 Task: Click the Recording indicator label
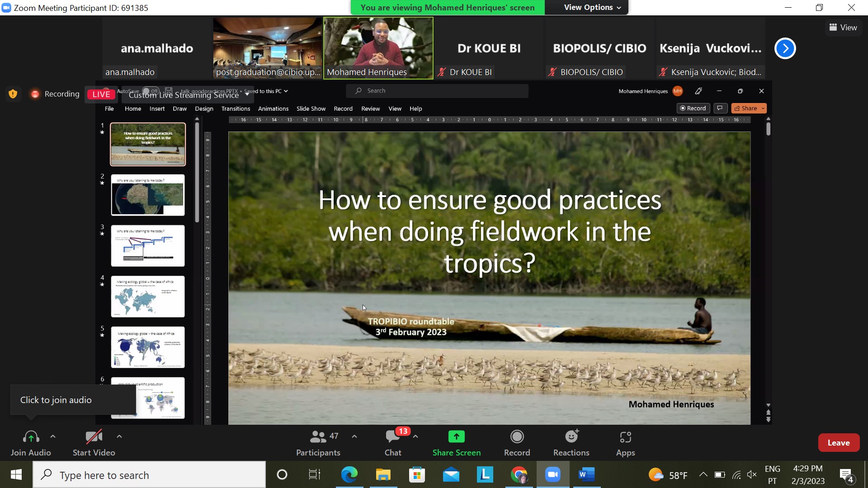click(62, 94)
